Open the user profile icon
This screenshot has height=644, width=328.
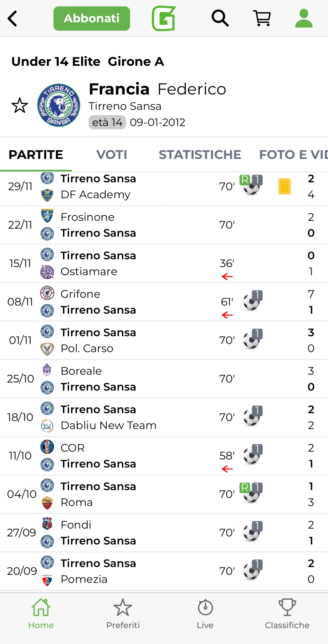[304, 18]
